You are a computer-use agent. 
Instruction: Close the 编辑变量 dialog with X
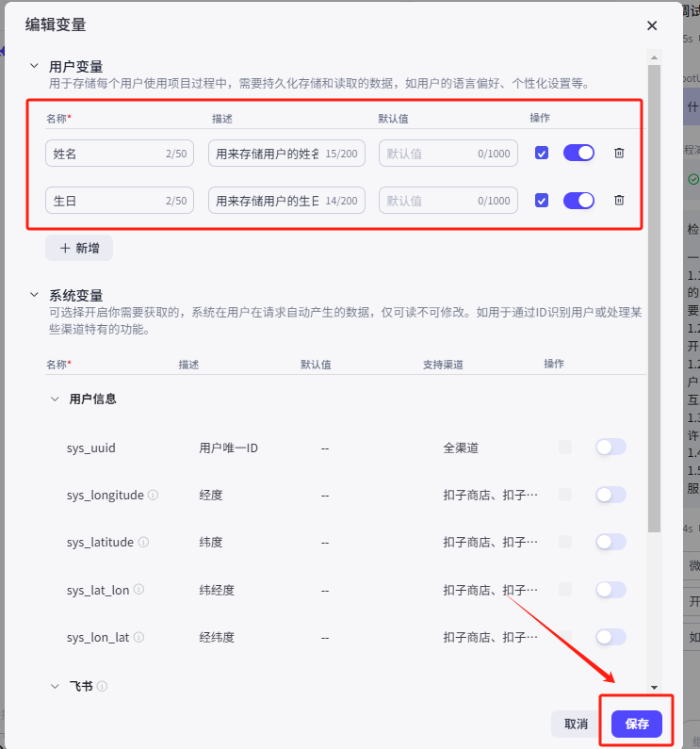(652, 26)
